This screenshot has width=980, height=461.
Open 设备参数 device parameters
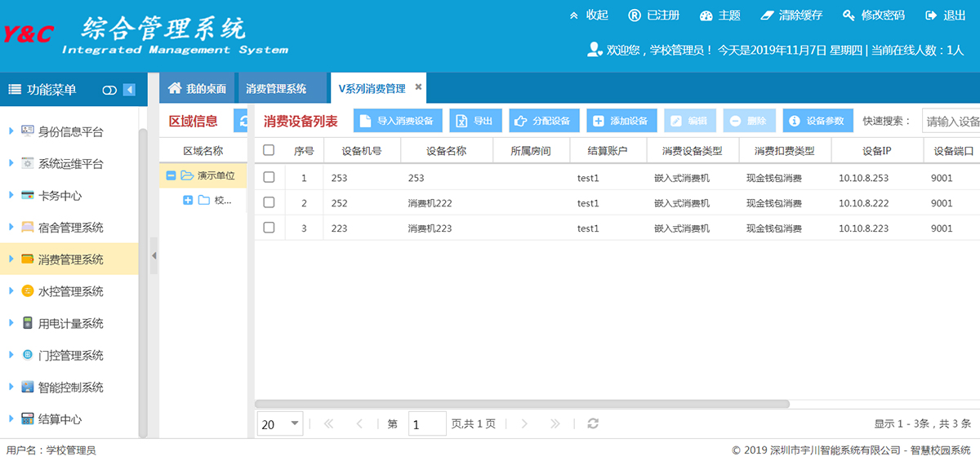[x=817, y=121]
